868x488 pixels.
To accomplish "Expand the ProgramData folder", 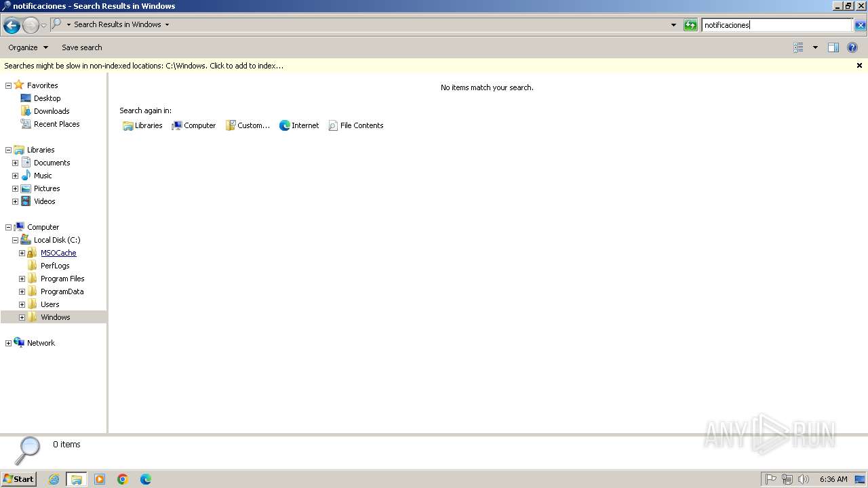I will pyautogui.click(x=22, y=291).
